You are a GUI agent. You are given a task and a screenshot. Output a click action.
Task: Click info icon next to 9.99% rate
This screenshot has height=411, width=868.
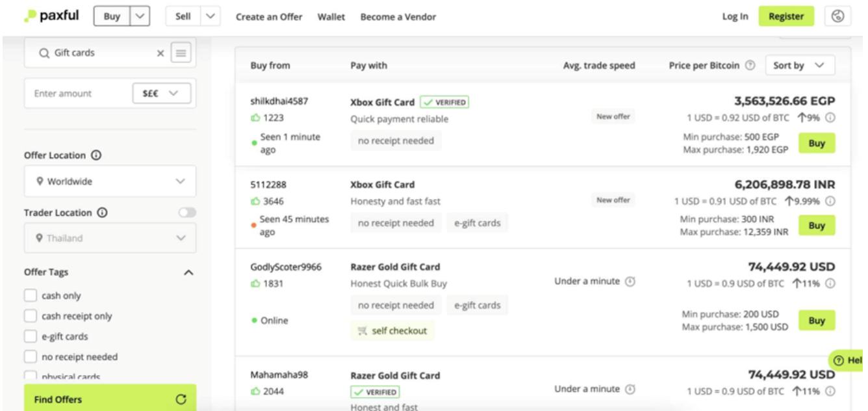tap(830, 201)
